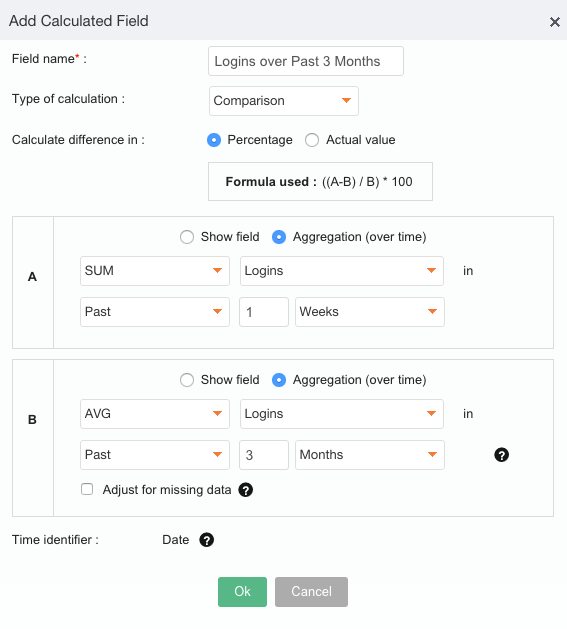
Task: Close the Add Calculated Field dialog
Action: point(555,22)
